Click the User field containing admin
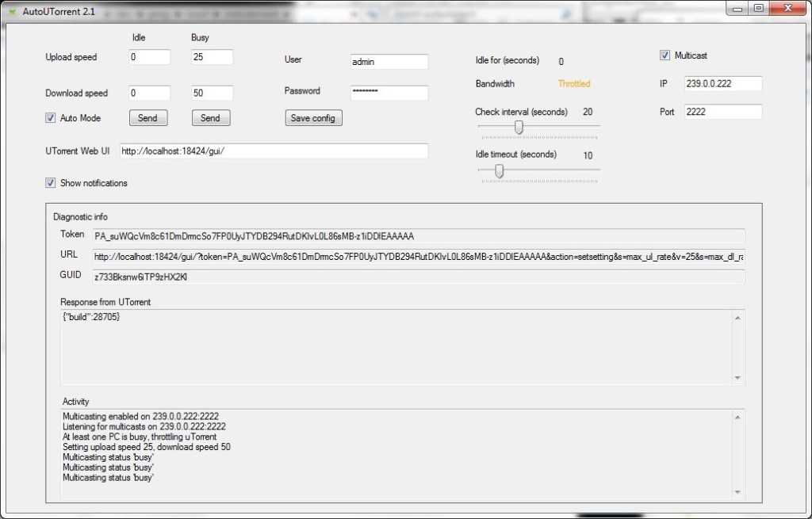 389,61
